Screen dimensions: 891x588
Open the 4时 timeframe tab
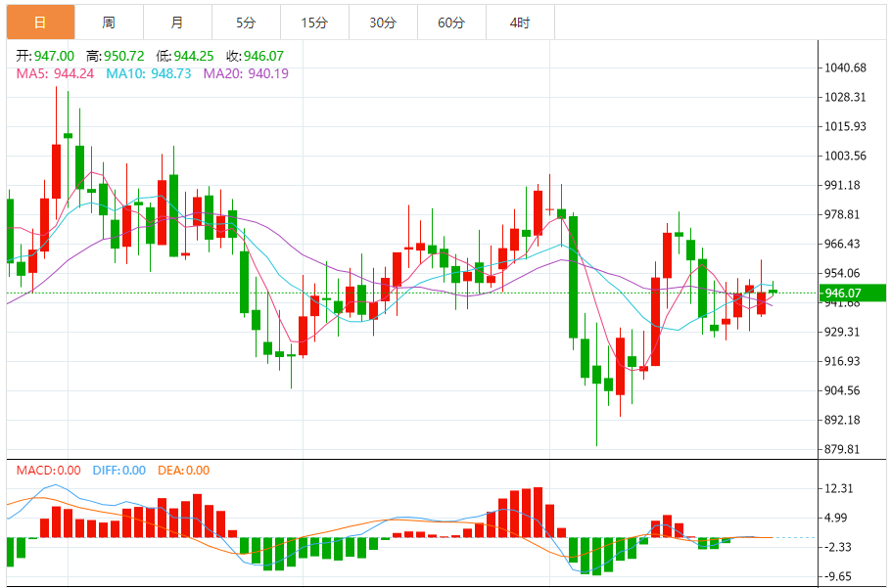click(520, 23)
